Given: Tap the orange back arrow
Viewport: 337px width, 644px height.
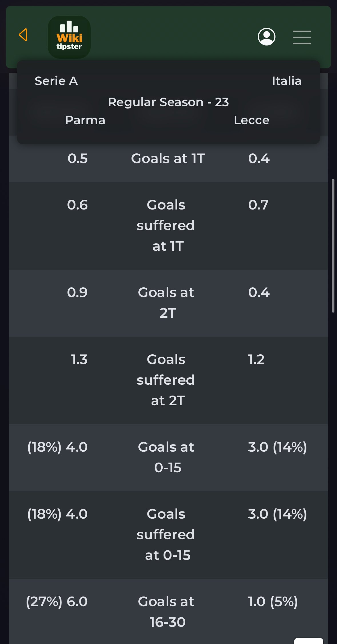Looking at the screenshot, I should (23, 35).
